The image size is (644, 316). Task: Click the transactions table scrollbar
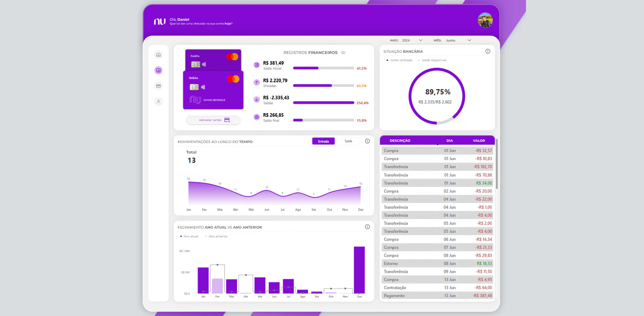[497, 164]
